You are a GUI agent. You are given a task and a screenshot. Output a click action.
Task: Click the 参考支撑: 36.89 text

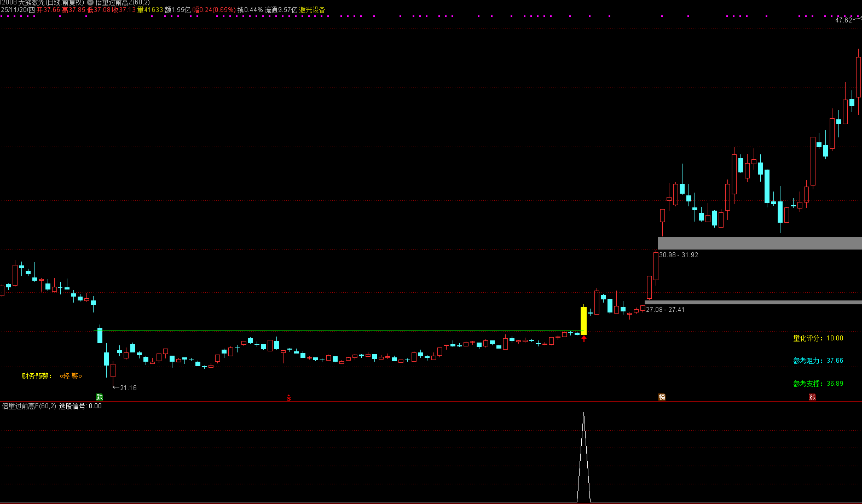pyautogui.click(x=818, y=384)
